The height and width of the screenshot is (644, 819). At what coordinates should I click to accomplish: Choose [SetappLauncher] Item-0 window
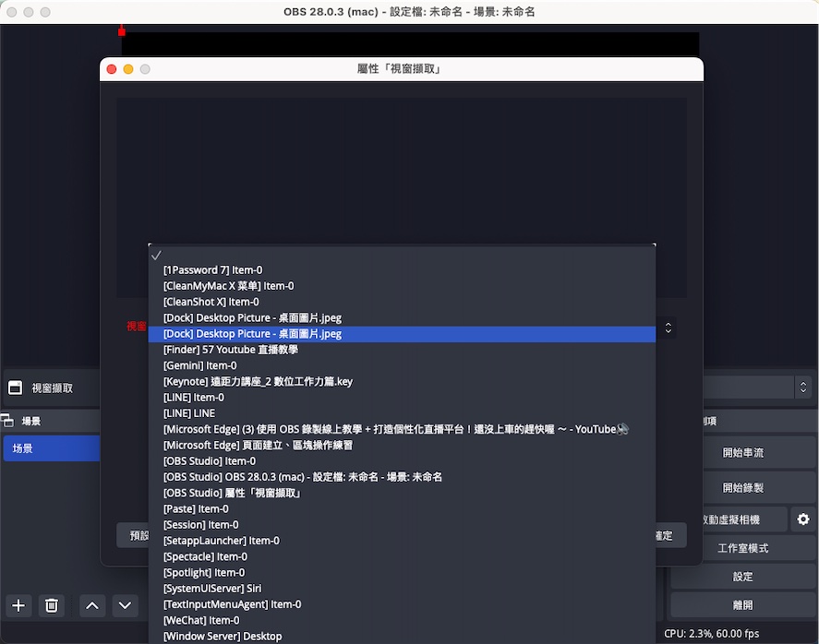pyautogui.click(x=402, y=541)
